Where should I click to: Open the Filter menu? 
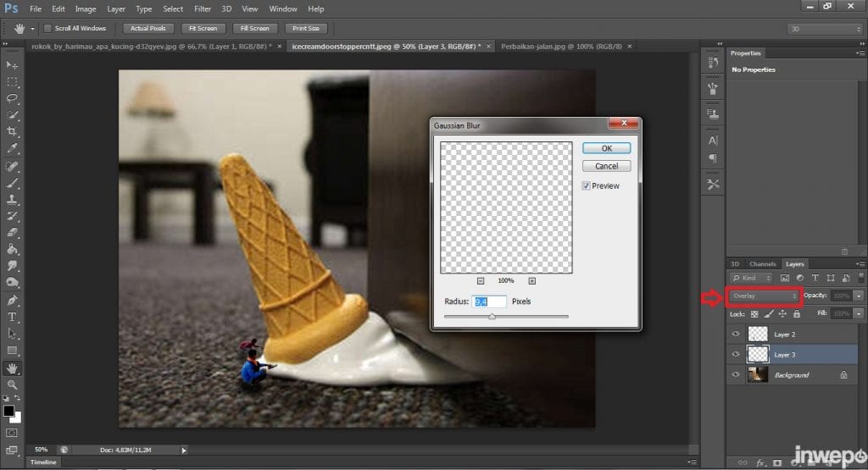pos(202,8)
